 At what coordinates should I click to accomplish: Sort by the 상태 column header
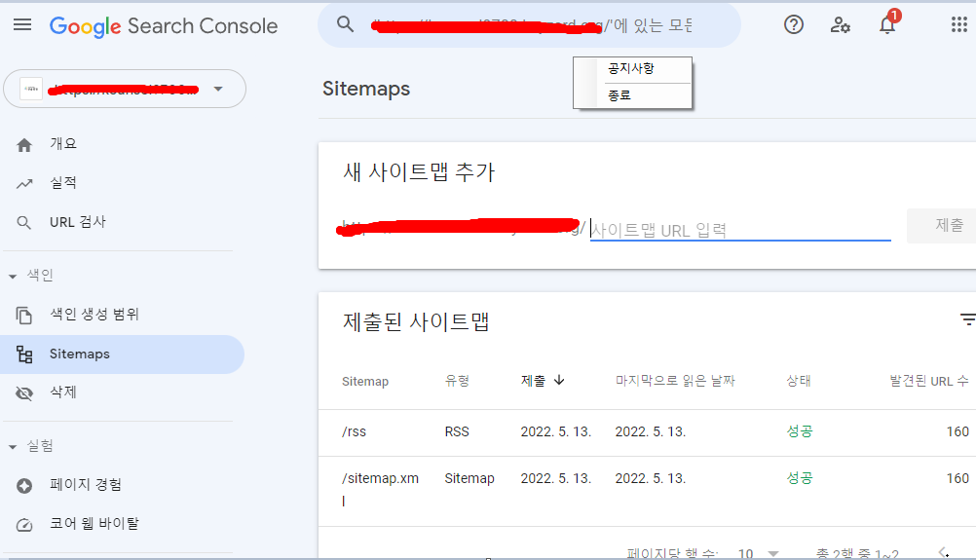799,381
